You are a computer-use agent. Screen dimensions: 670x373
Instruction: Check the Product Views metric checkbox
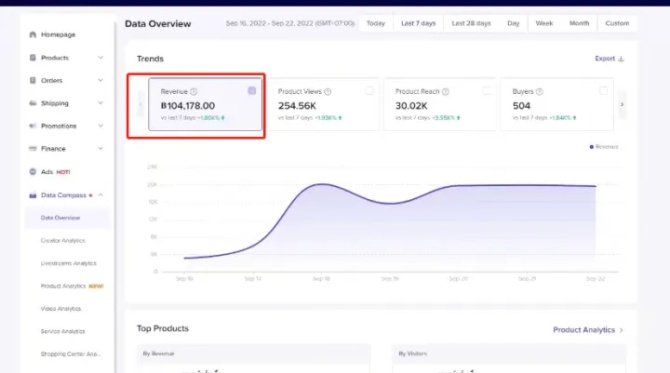click(x=370, y=91)
